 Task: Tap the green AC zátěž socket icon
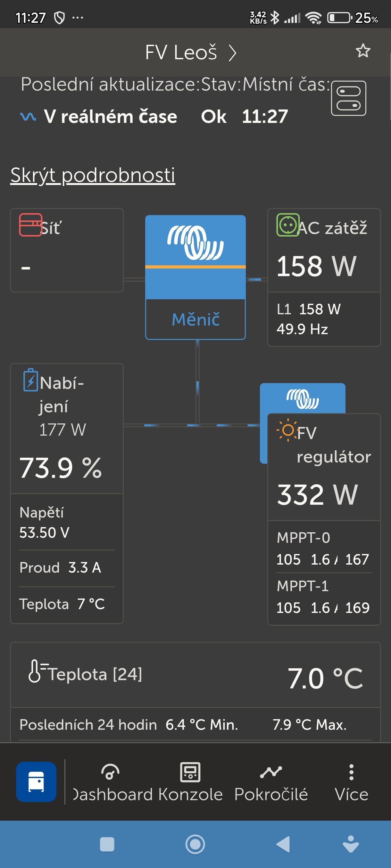click(x=287, y=225)
